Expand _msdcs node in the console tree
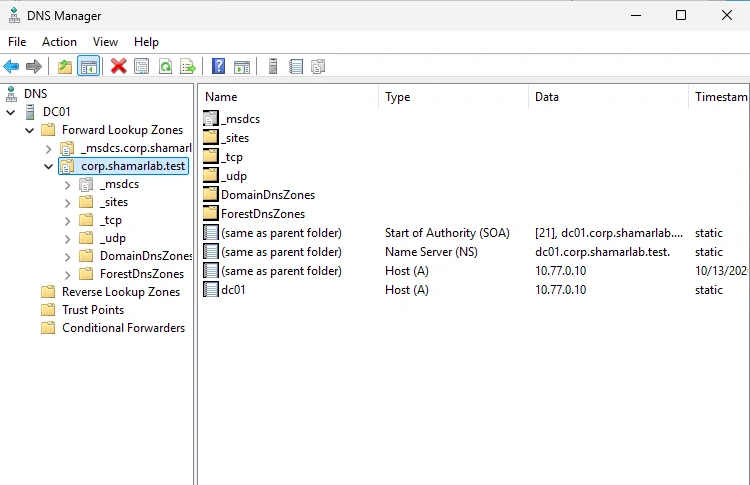The height and width of the screenshot is (485, 750). [x=67, y=185]
